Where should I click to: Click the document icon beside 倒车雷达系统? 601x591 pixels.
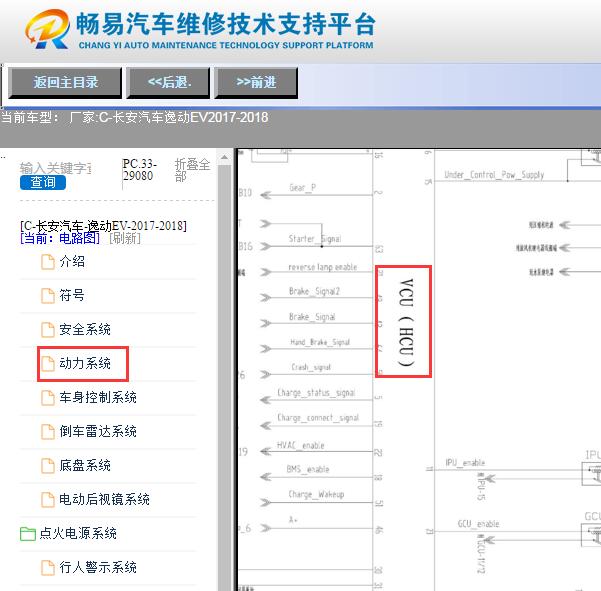(48, 432)
